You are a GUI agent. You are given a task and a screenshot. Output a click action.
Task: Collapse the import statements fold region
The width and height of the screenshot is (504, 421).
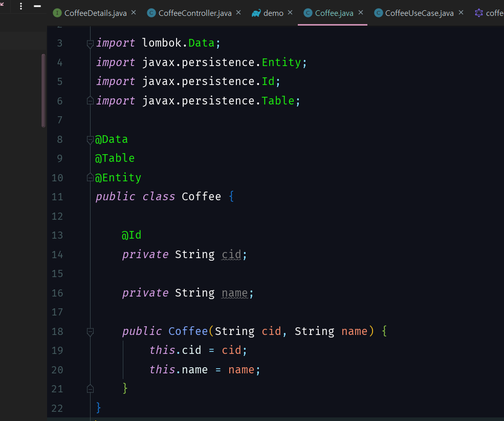pyautogui.click(x=90, y=43)
